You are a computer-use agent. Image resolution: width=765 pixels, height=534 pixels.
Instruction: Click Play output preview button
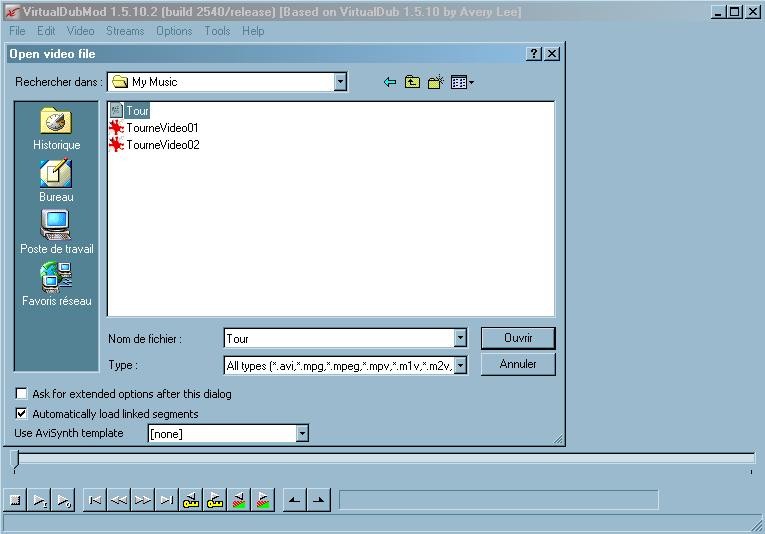tap(63, 500)
